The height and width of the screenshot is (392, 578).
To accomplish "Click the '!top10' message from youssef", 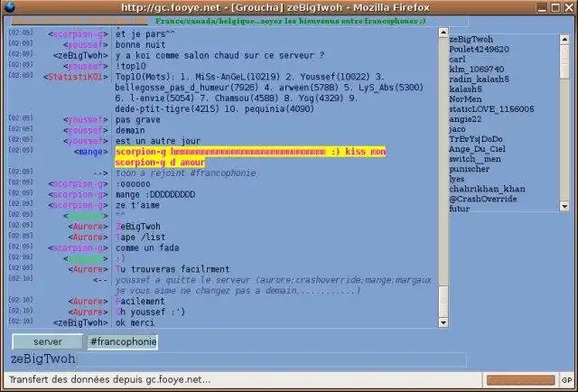I will (x=130, y=66).
